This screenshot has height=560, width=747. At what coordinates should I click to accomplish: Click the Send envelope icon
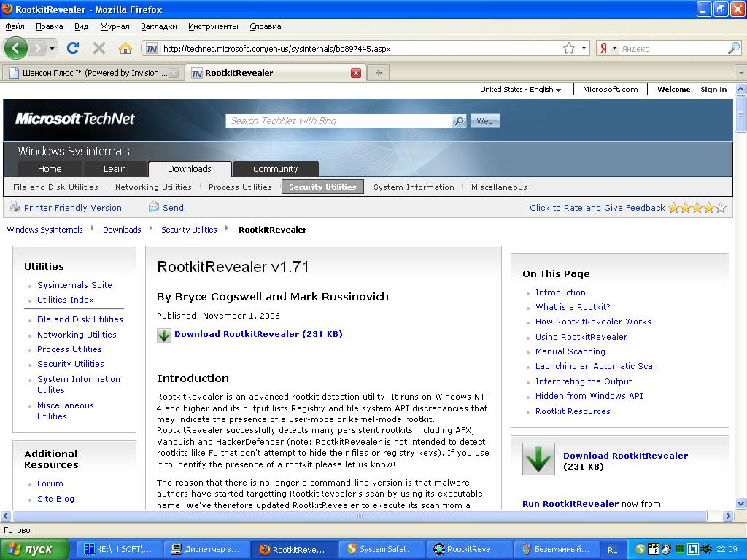click(x=154, y=207)
